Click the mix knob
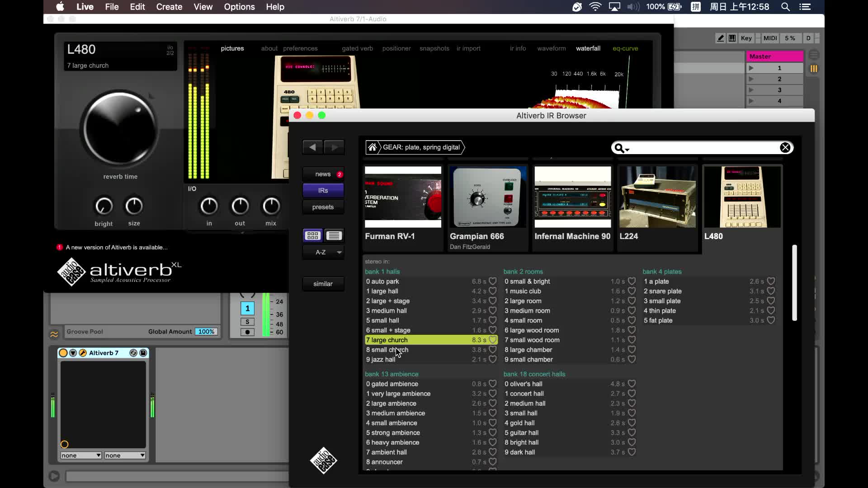The width and height of the screenshot is (868, 488). tap(271, 206)
